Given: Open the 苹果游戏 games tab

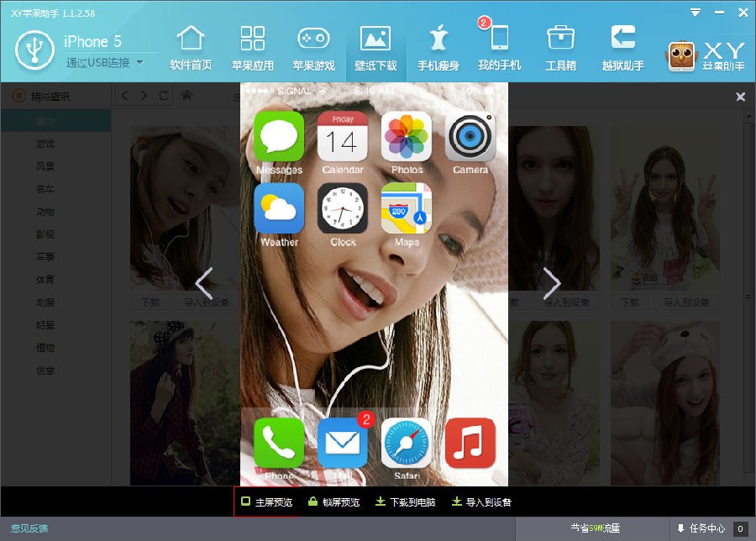Looking at the screenshot, I should pos(314,48).
